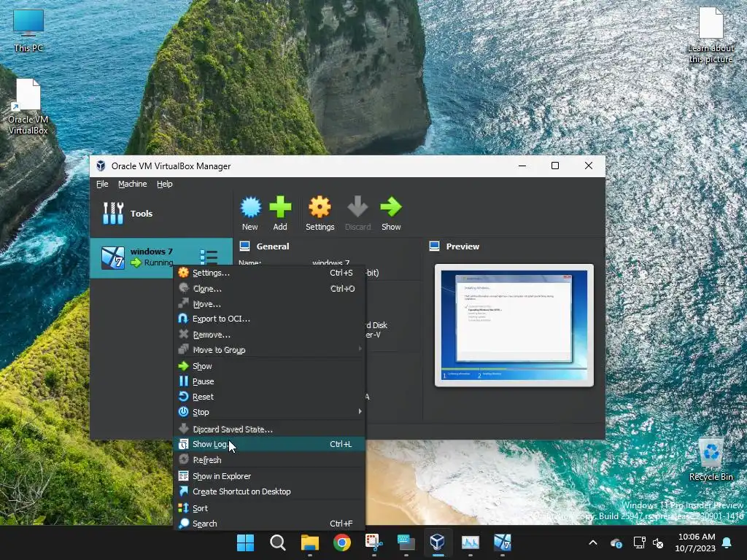Select Export to OCI... menu entry
This screenshot has height=560, width=747.
270,319
